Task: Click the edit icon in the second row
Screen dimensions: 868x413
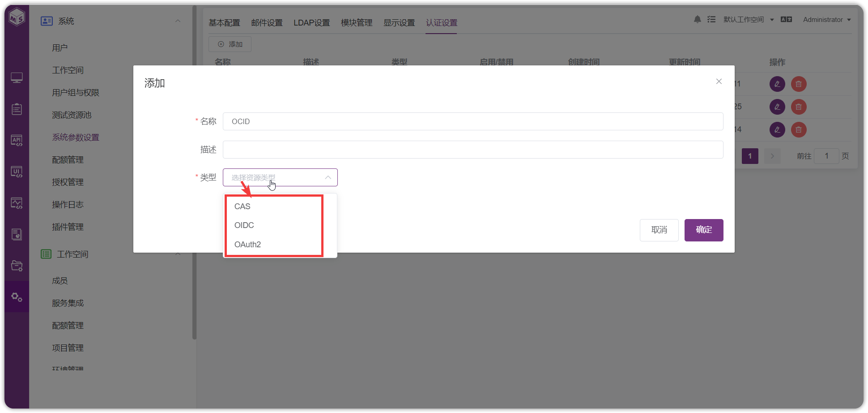Action: 777,107
